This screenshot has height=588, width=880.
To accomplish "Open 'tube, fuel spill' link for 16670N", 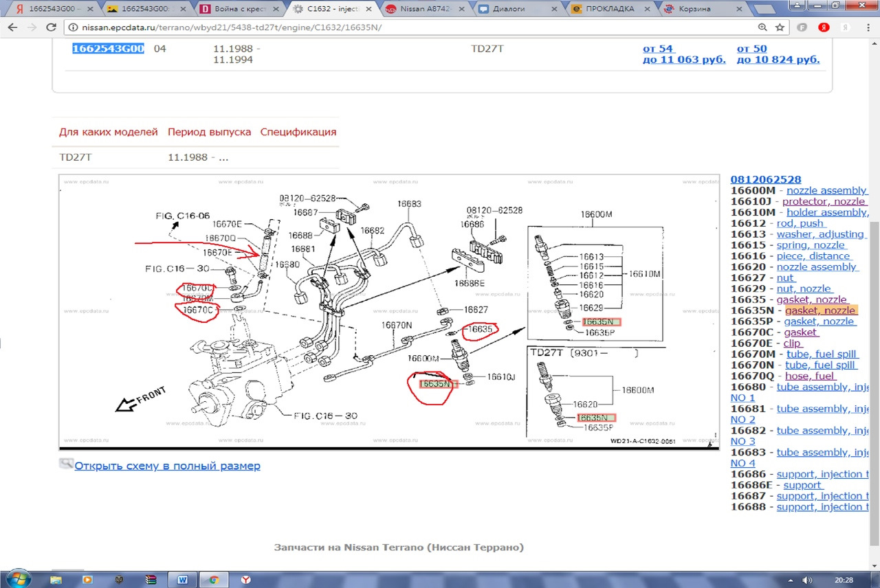I will click(821, 365).
